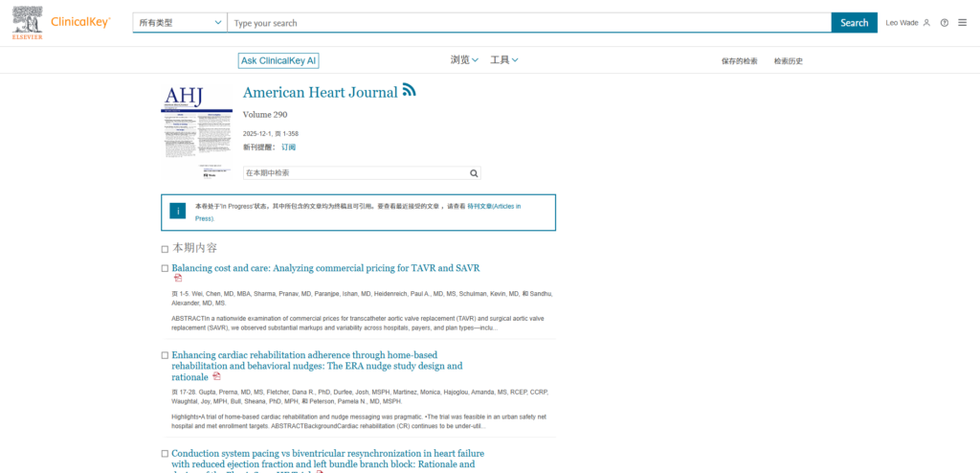
Task: Click the Elsevier ClinicalKey logo
Action: click(61, 23)
